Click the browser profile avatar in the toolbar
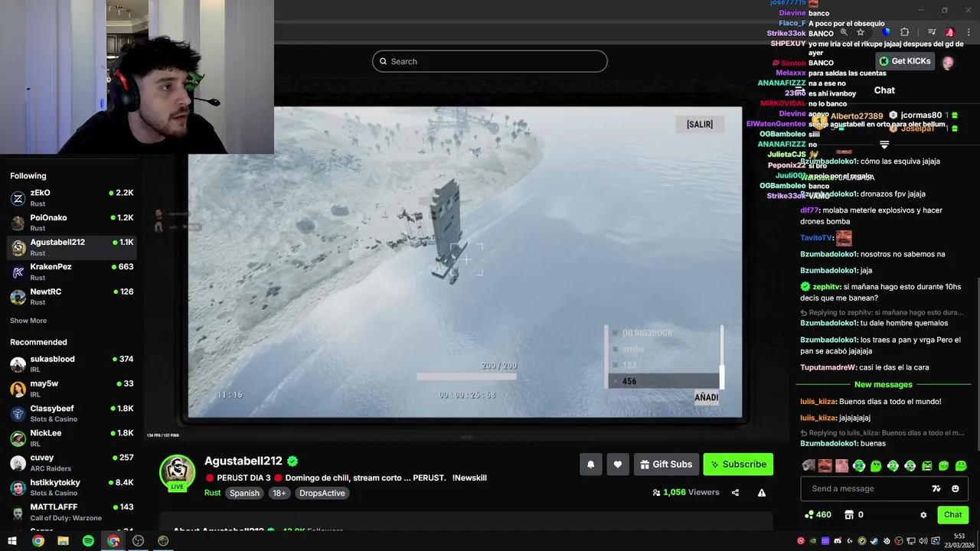Screen dimensions: 980x551 [950, 32]
